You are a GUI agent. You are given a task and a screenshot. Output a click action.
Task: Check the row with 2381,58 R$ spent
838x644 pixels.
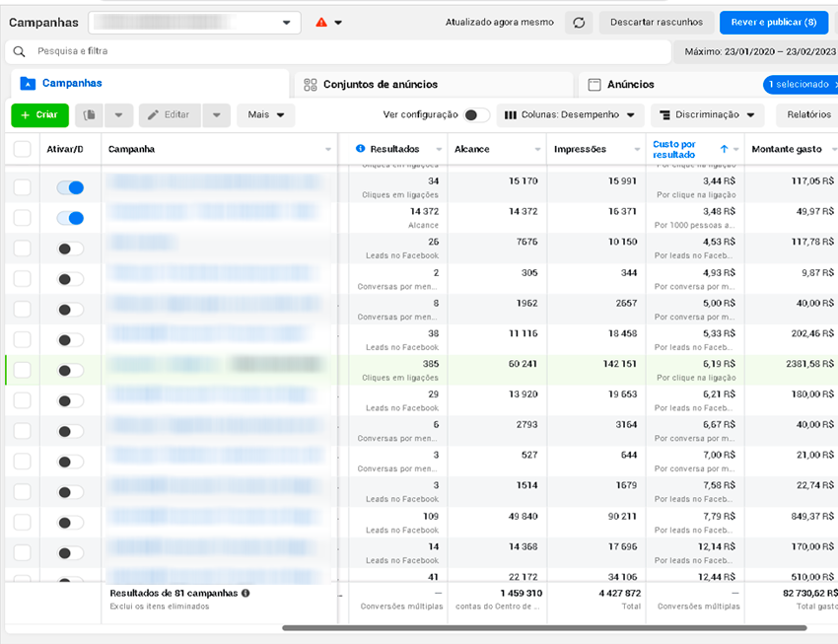tap(22, 371)
